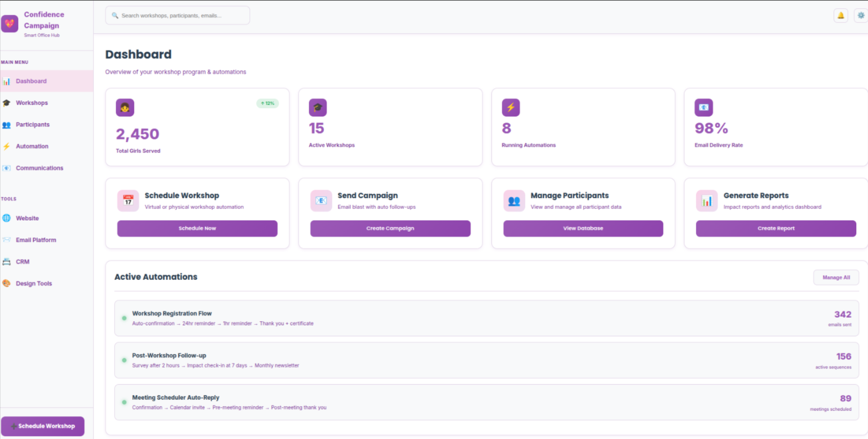Click the Send Campaign email icon
This screenshot has width=868, height=439.
321,201
